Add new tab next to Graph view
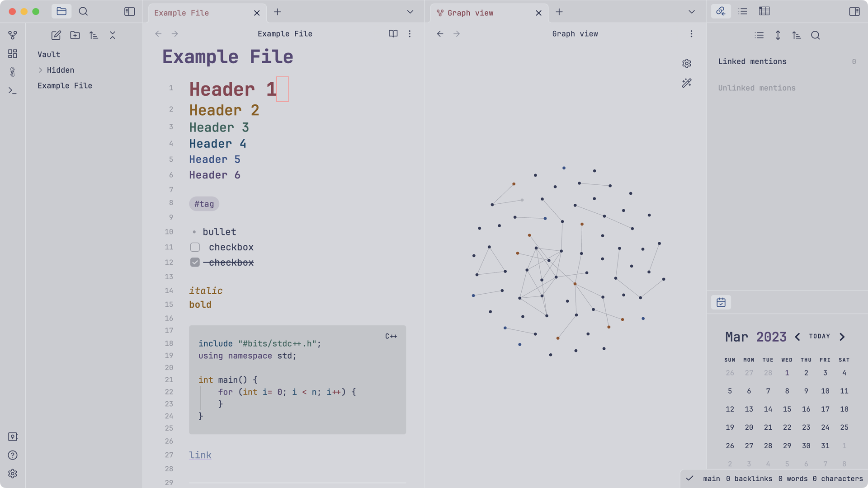Image resolution: width=868 pixels, height=488 pixels. coord(559,12)
